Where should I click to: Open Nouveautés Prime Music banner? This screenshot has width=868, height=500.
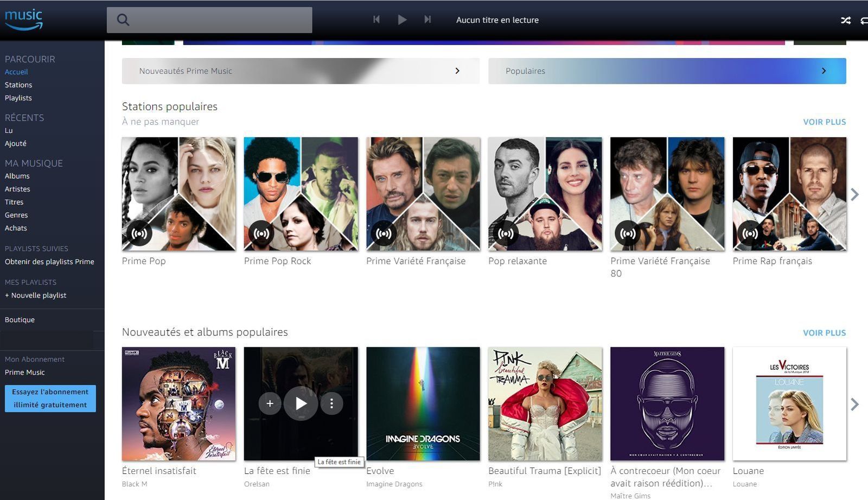(x=301, y=71)
